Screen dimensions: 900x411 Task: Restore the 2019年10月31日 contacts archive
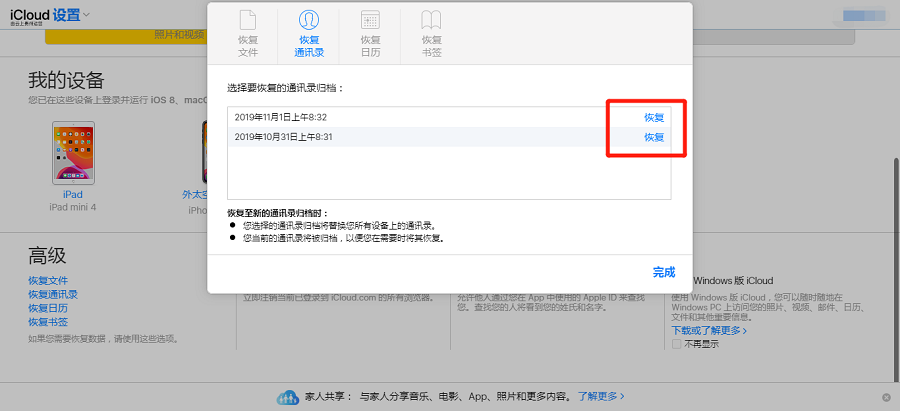coord(654,137)
